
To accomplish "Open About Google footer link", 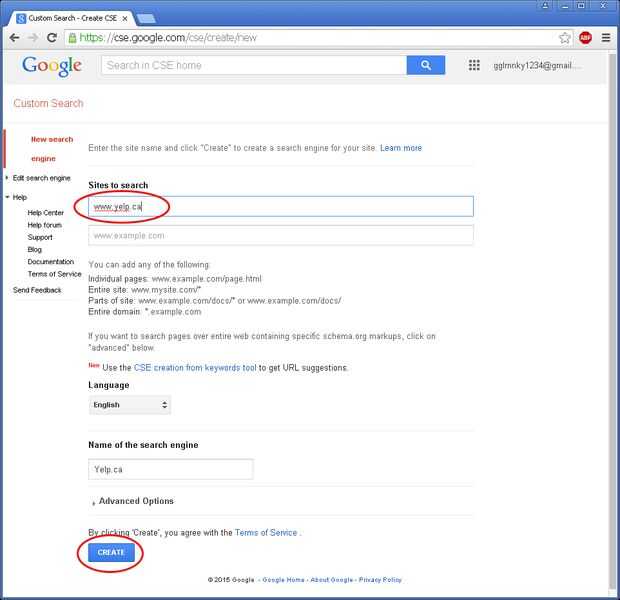I will [331, 580].
